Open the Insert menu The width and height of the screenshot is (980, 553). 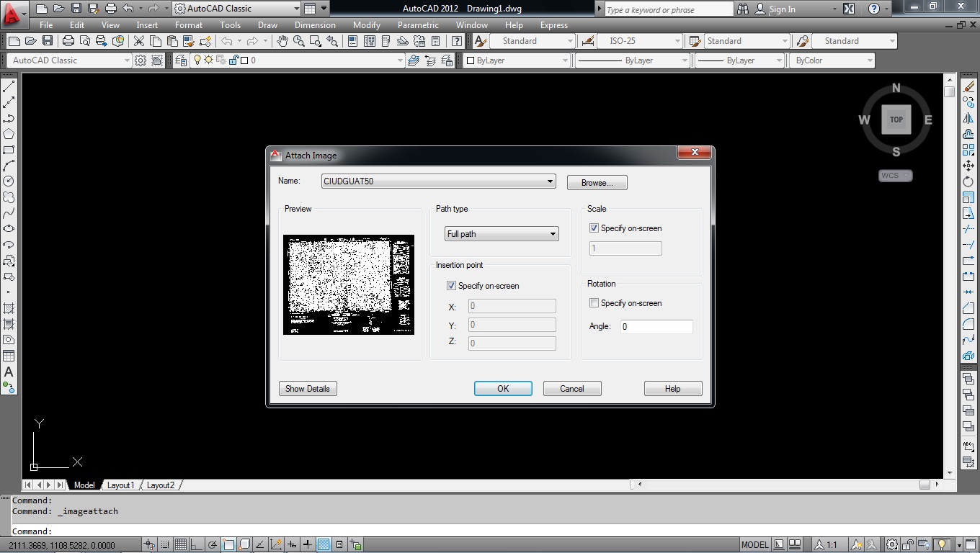147,24
